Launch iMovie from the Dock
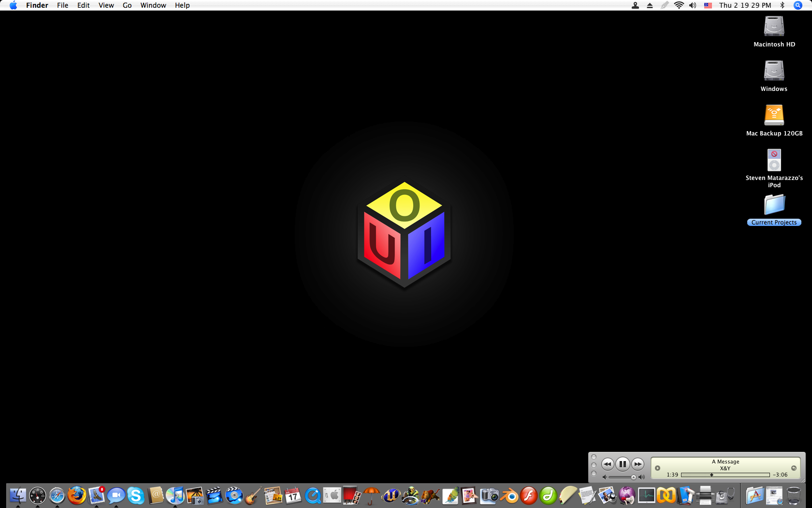The height and width of the screenshot is (508, 812). pos(215,495)
